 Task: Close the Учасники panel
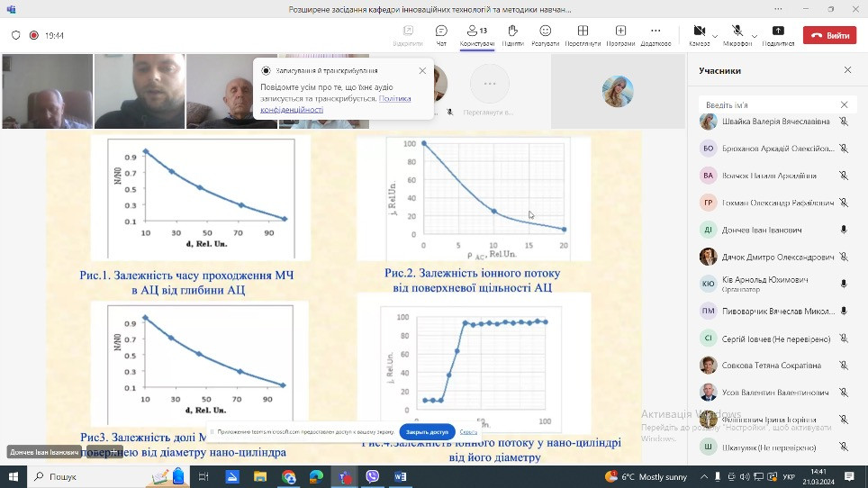coord(847,69)
